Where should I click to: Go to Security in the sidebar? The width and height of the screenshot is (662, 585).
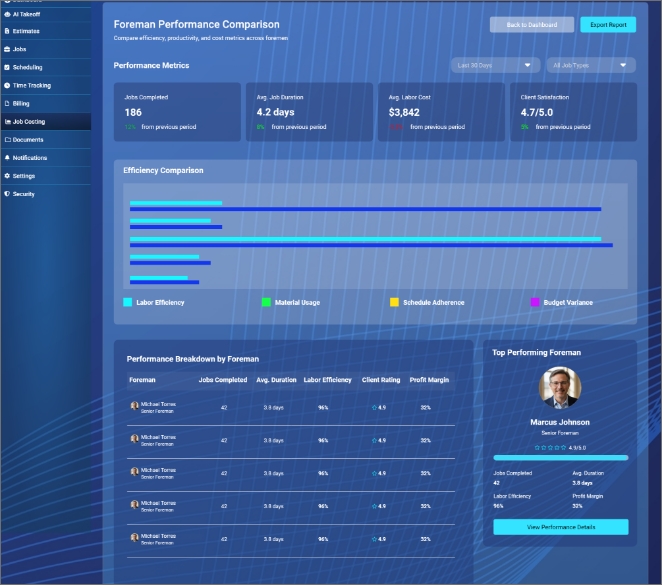point(46,194)
